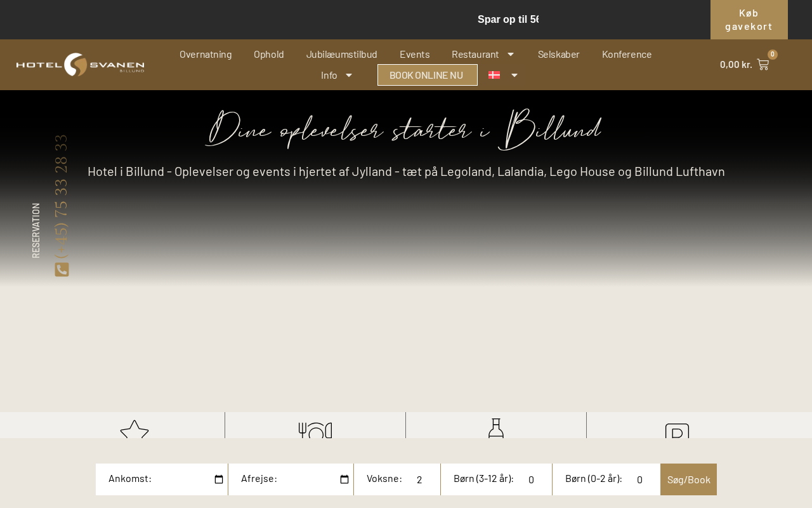Open the Konference menu item
812x508 pixels.
(x=627, y=54)
